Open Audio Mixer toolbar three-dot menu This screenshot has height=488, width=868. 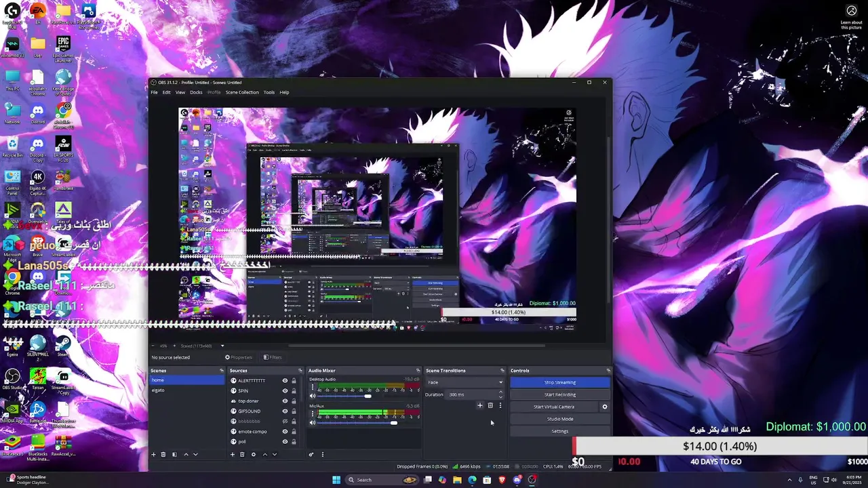[323, 454]
